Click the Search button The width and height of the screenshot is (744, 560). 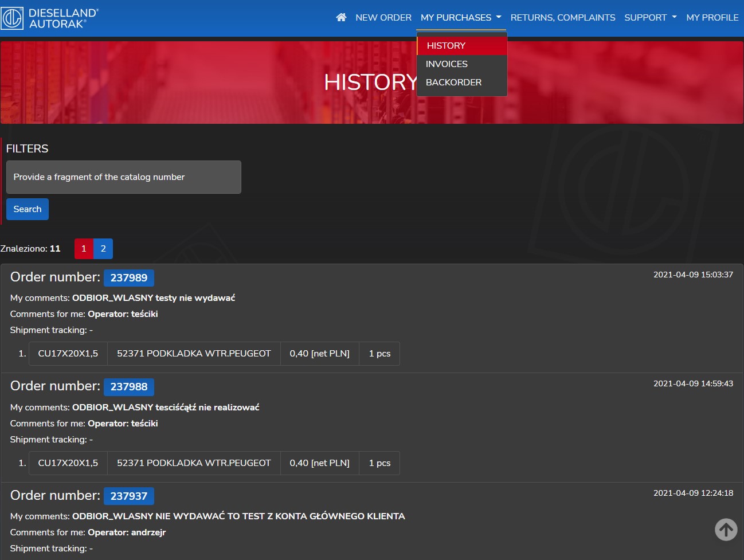pos(28,209)
